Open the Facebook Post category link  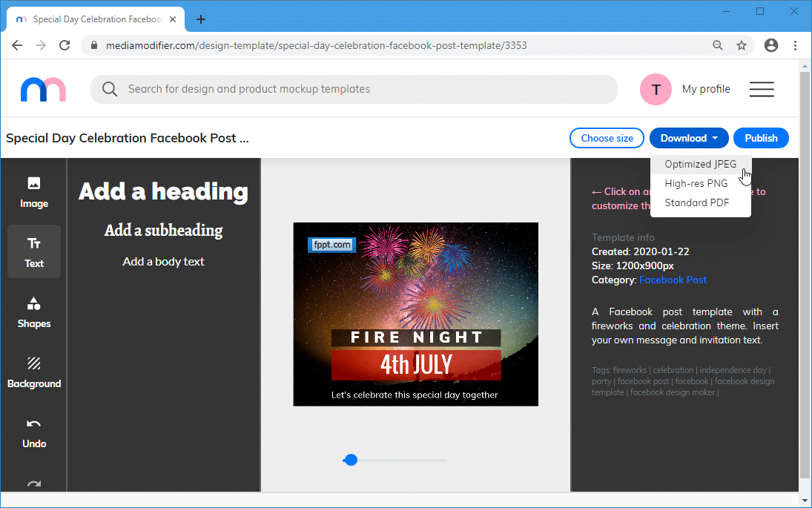tap(673, 280)
